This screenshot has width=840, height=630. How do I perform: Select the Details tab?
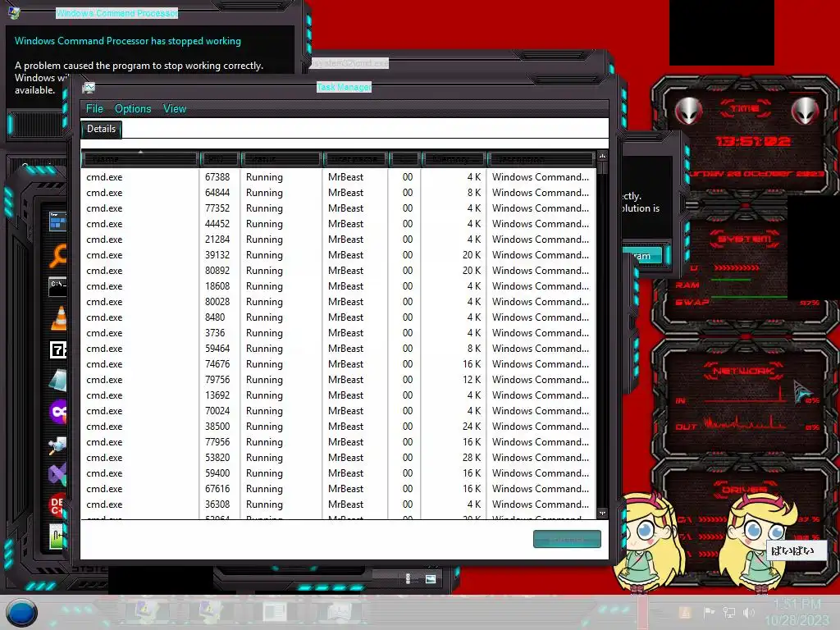(101, 129)
